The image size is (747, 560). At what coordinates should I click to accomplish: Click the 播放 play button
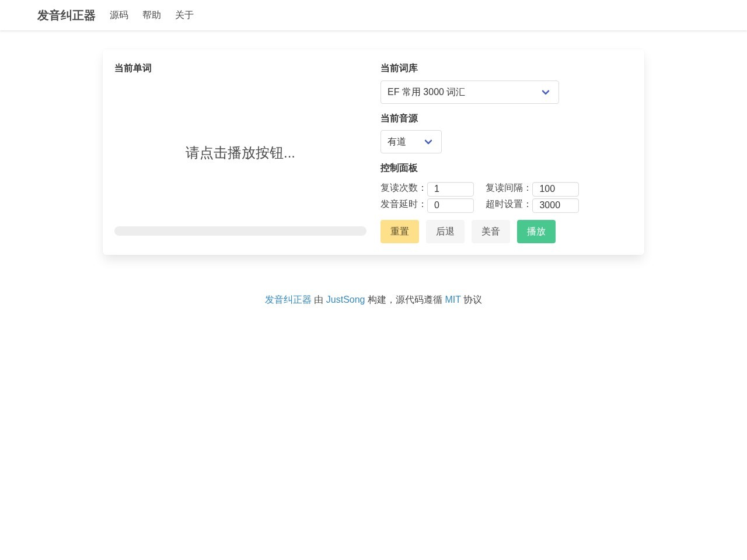536,231
